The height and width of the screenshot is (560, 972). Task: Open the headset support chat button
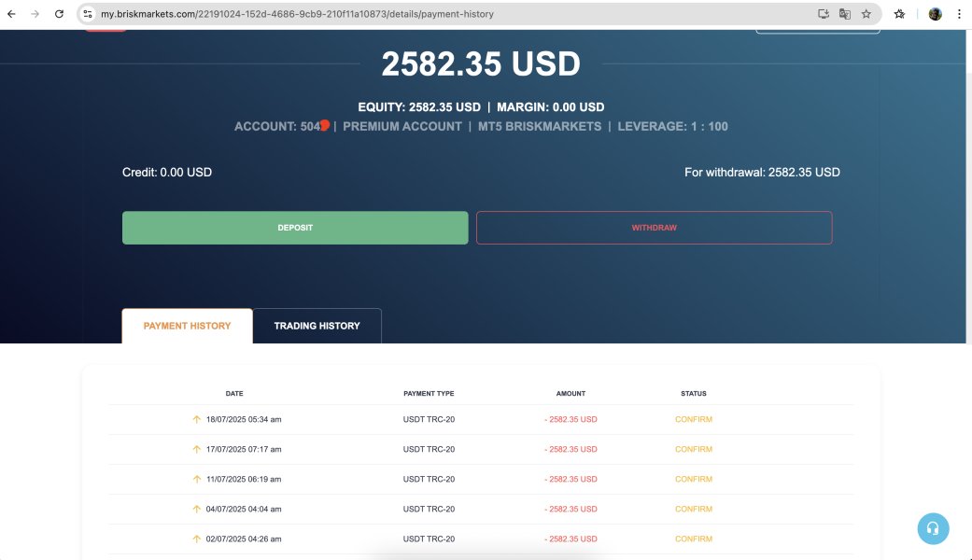(x=933, y=528)
